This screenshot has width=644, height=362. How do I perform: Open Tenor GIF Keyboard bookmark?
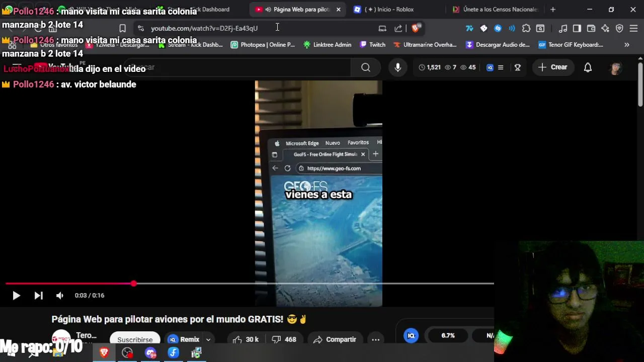571,45
